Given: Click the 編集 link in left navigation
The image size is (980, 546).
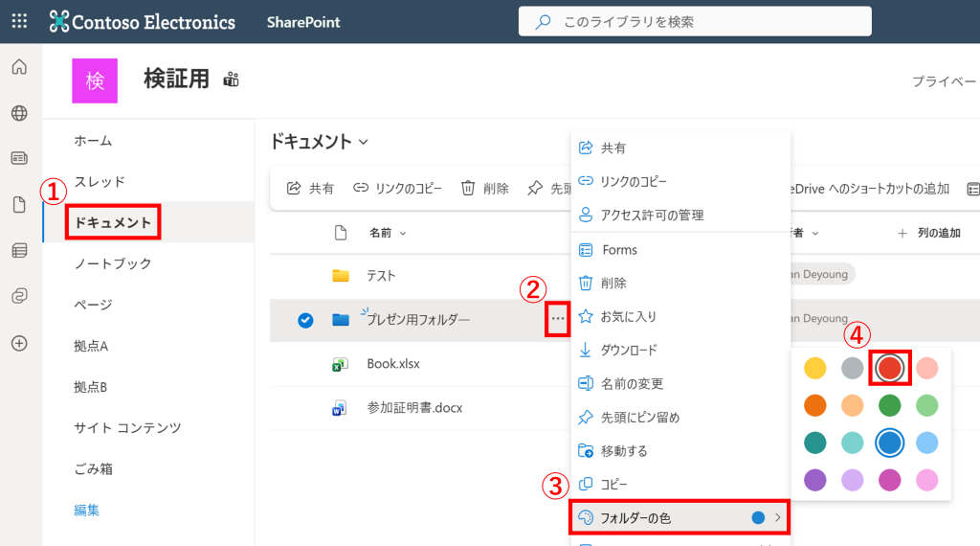Looking at the screenshot, I should pos(87,510).
